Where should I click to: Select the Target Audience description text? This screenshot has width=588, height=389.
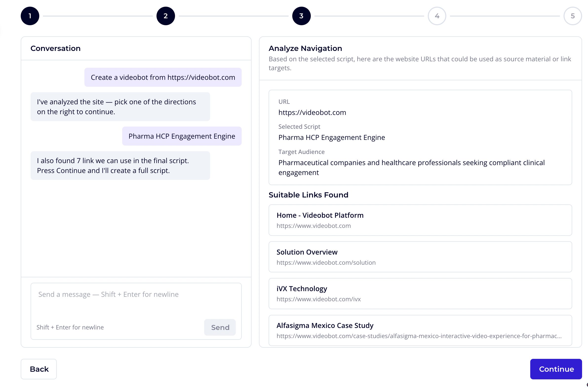pos(411,168)
